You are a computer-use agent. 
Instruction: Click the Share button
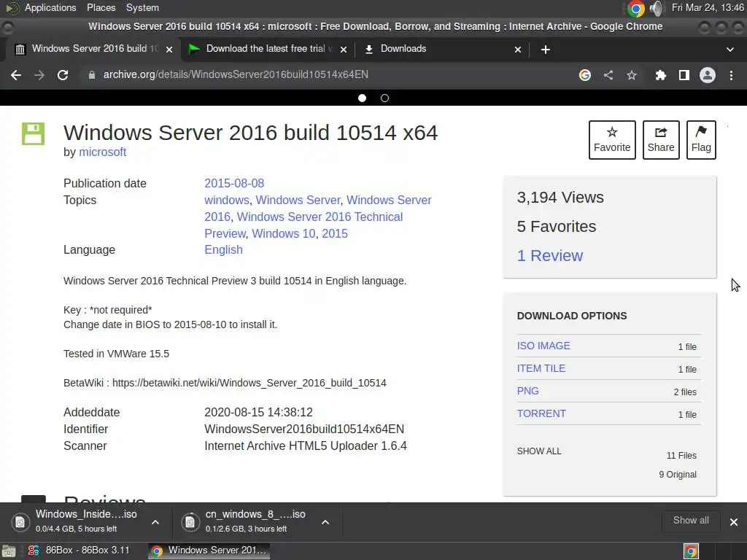click(x=661, y=140)
